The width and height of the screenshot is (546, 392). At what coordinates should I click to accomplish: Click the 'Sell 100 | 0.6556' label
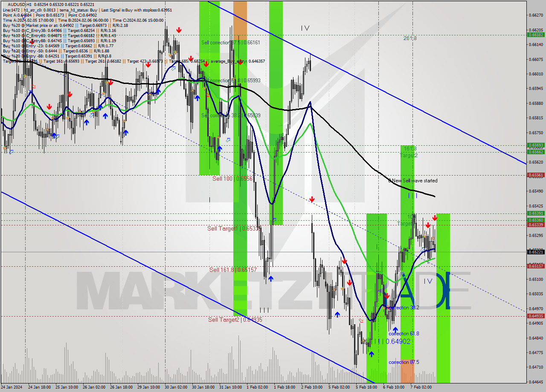[x=232, y=179]
